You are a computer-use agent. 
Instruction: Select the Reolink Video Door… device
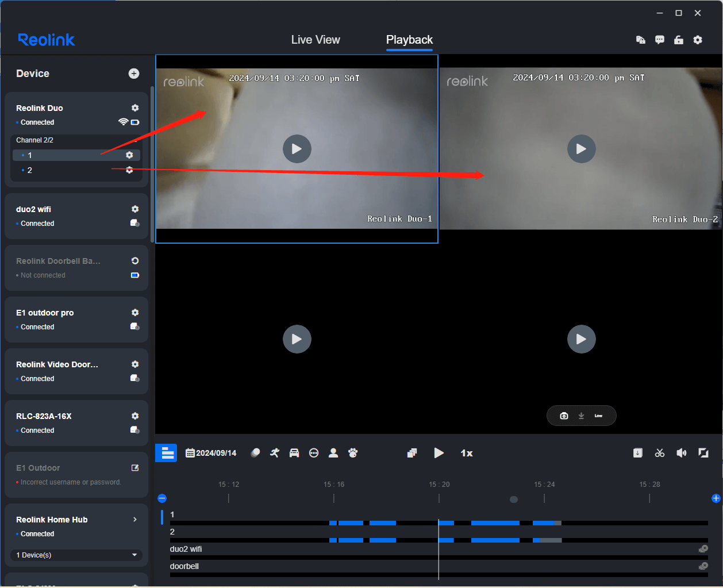(76, 371)
